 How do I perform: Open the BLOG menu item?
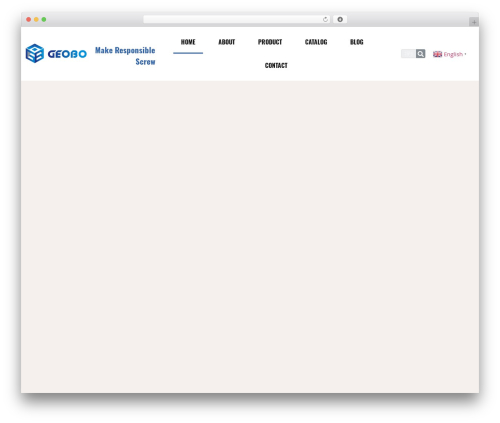pos(357,42)
